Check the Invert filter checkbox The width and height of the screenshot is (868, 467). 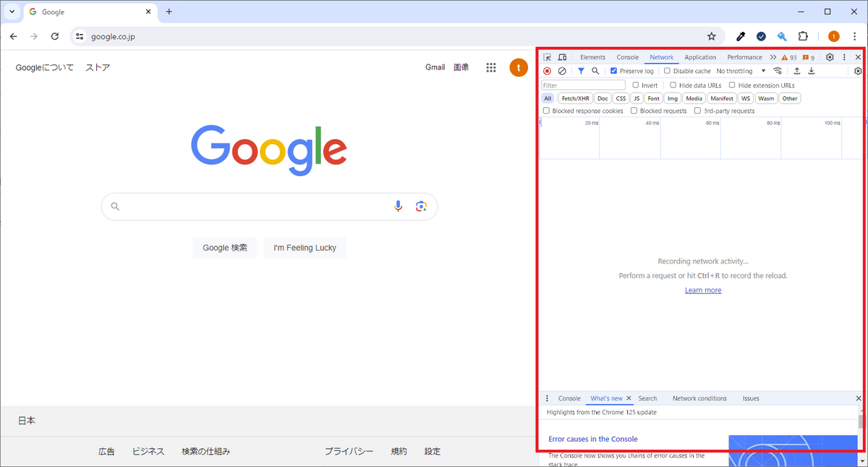(636, 85)
